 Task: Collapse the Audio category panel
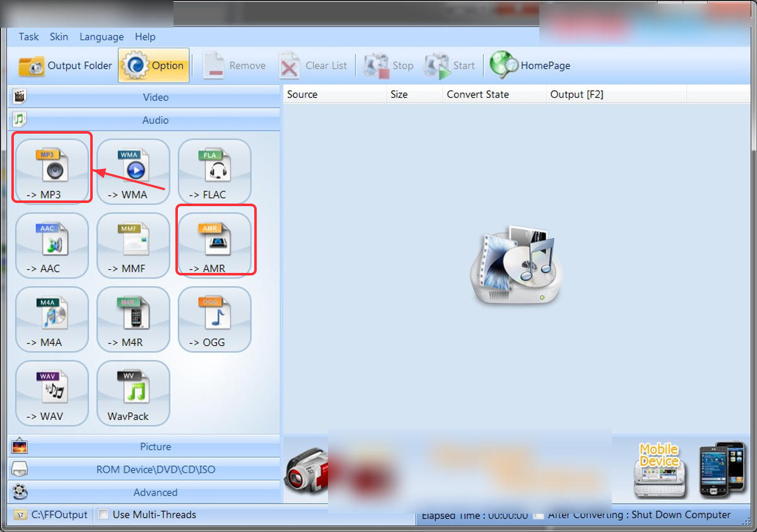pyautogui.click(x=144, y=120)
